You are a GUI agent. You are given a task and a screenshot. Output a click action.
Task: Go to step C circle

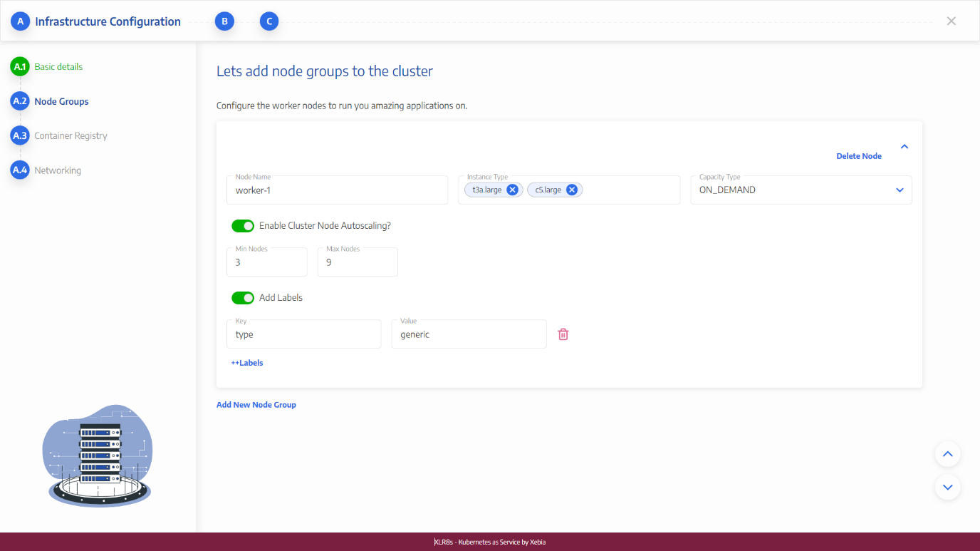(269, 21)
